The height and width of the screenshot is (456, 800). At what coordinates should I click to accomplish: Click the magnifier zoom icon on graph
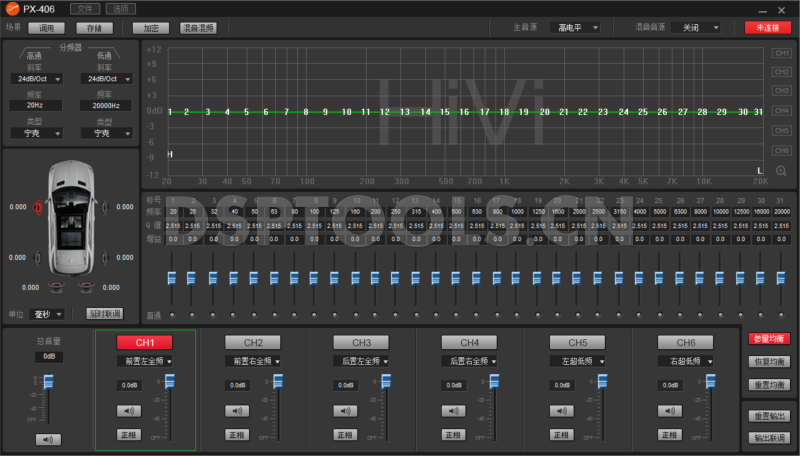tap(781, 170)
